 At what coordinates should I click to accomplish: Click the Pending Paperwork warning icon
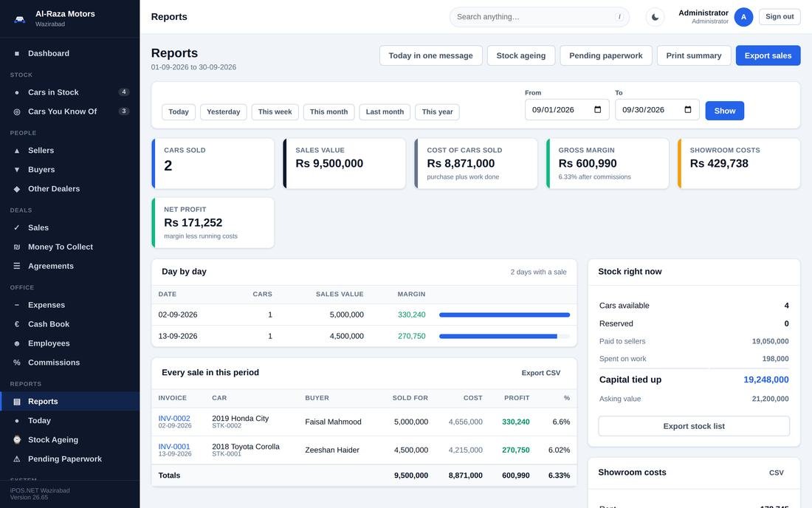[16, 459]
